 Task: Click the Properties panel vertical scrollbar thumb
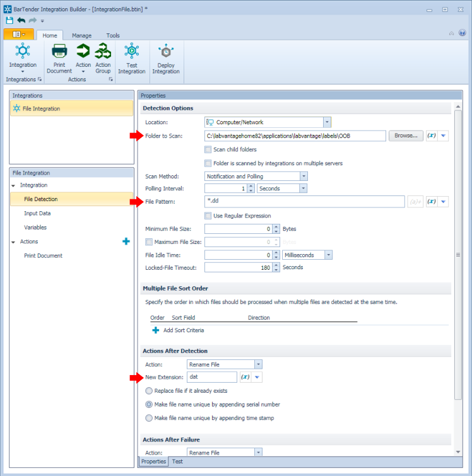tap(458, 255)
